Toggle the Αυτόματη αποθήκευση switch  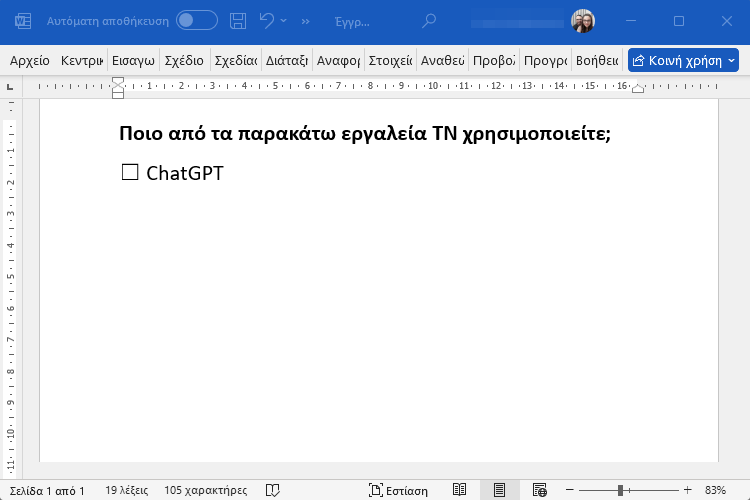pos(197,21)
